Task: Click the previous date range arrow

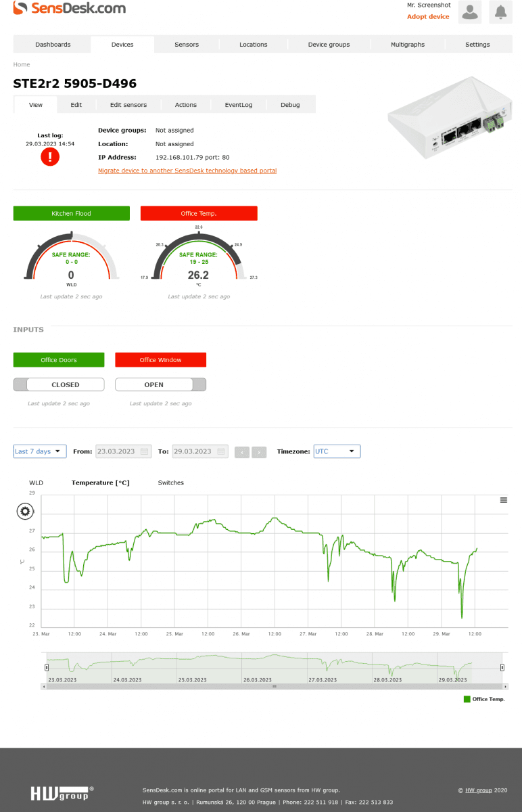Action: click(242, 452)
